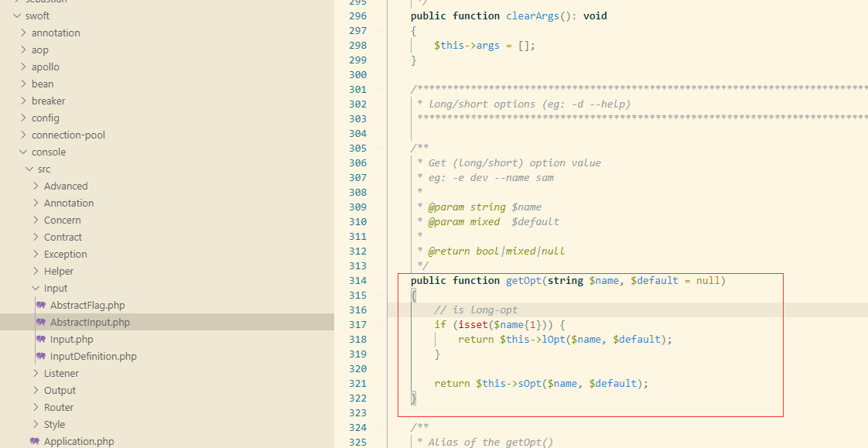Click line number 321 in the gutter
This screenshot has height=448, width=868.
point(358,383)
